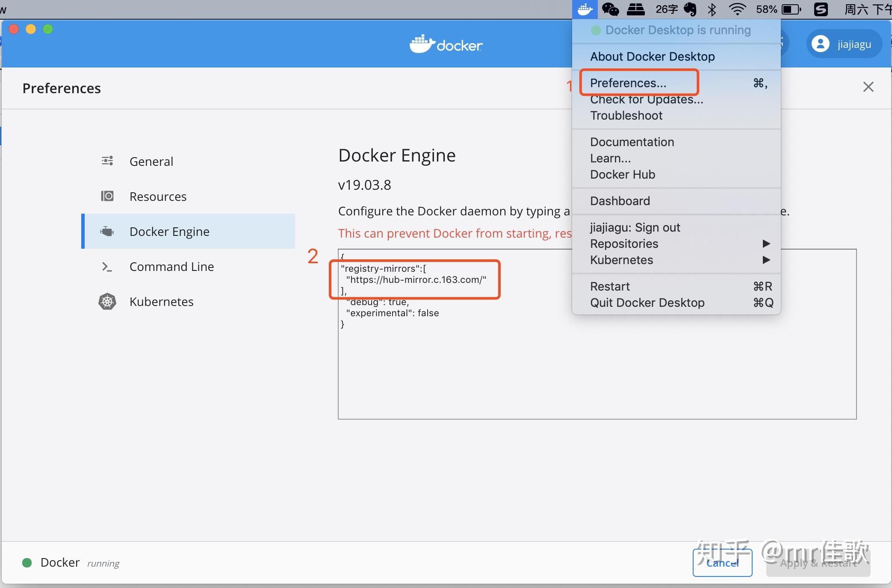Open the Docker Dashboard

[x=620, y=201]
